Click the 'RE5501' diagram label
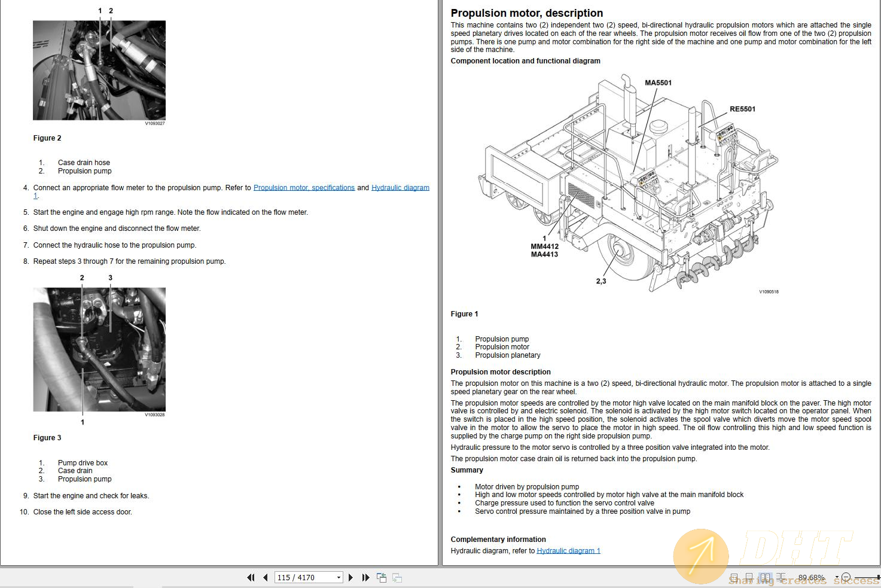The height and width of the screenshot is (588, 881). [742, 109]
